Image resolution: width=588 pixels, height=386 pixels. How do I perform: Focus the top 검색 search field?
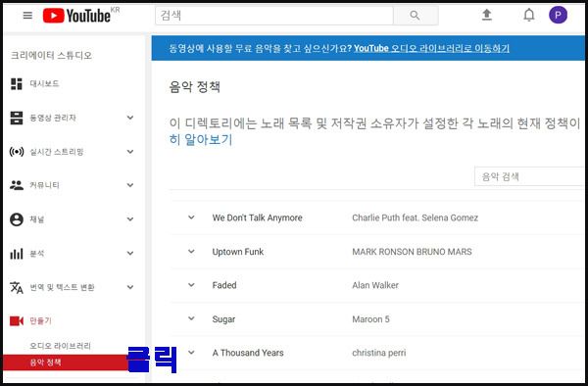pyautogui.click(x=274, y=16)
